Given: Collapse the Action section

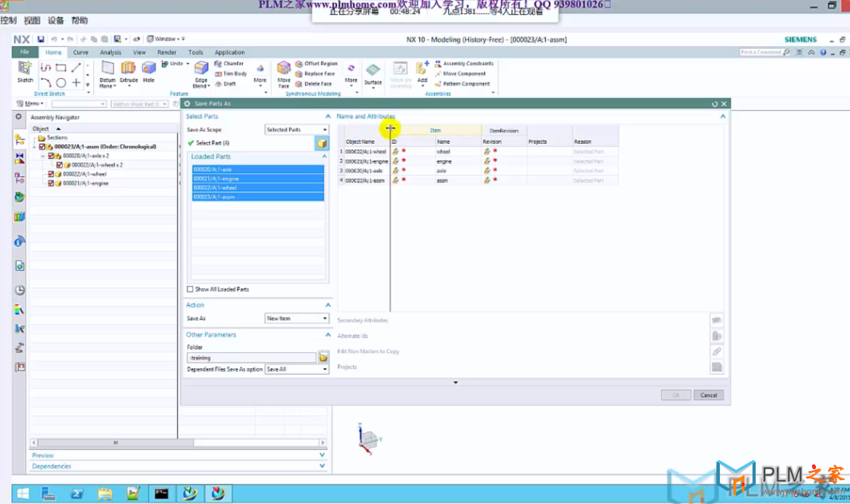Looking at the screenshot, I should coord(328,305).
